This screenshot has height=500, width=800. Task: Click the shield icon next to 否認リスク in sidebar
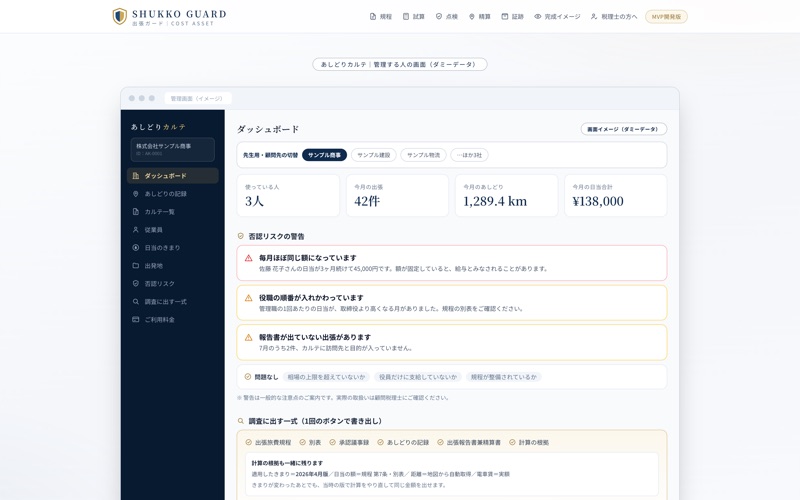(x=136, y=284)
